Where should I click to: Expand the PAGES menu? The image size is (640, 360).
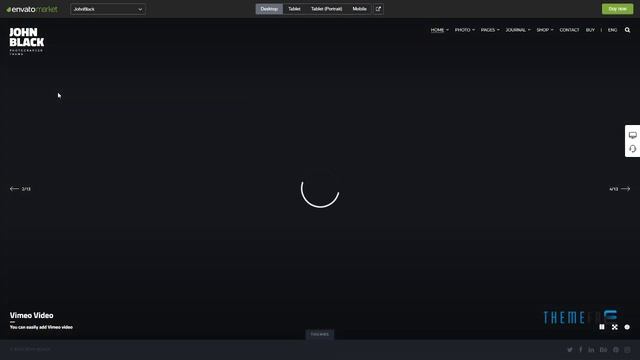(490, 30)
